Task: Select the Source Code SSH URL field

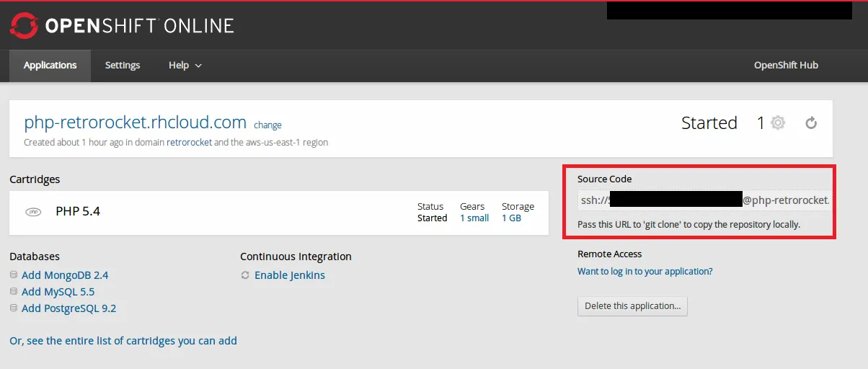Action: click(704, 200)
